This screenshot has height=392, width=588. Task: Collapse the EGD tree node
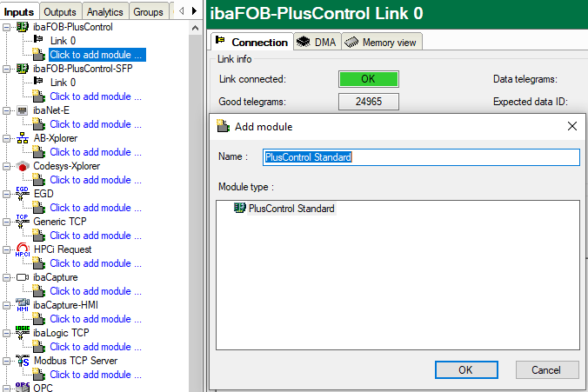point(6,194)
